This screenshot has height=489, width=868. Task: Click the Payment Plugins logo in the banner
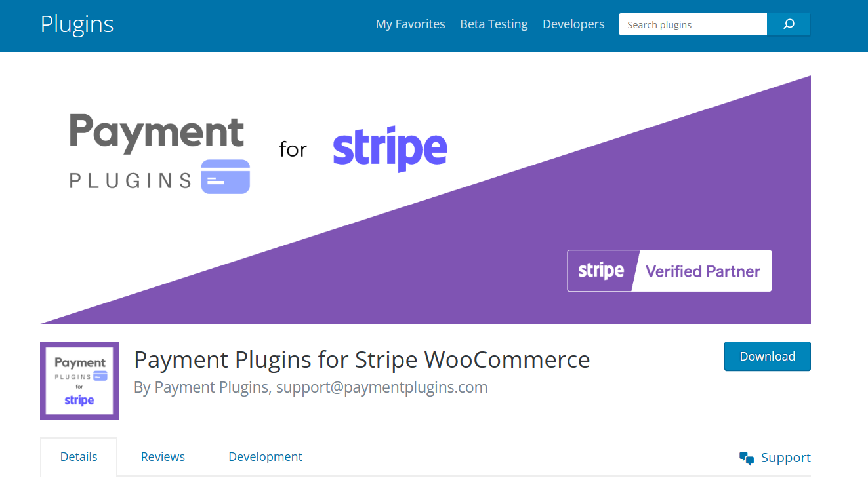coord(160,154)
